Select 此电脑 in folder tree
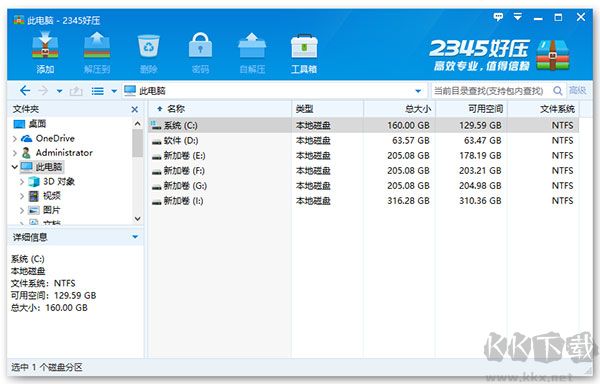 pyautogui.click(x=49, y=167)
